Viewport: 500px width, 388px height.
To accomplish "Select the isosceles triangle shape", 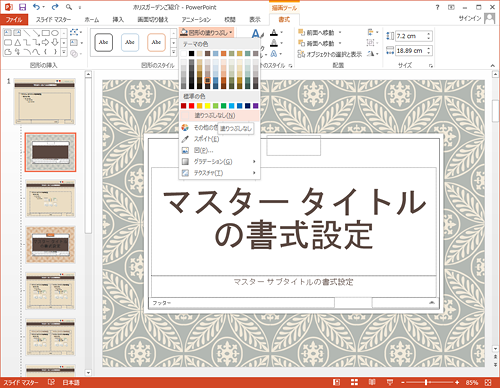I will click(17, 42).
